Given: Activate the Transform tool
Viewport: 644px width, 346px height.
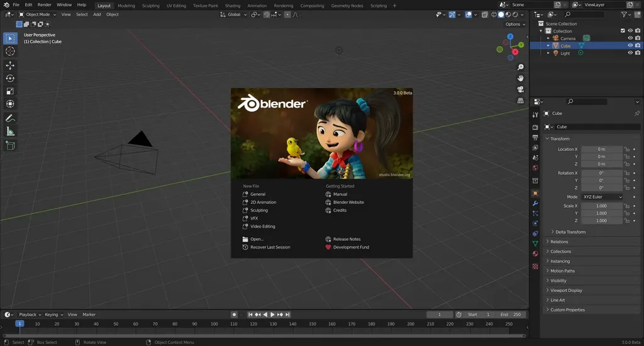Looking at the screenshot, I should coord(10,104).
